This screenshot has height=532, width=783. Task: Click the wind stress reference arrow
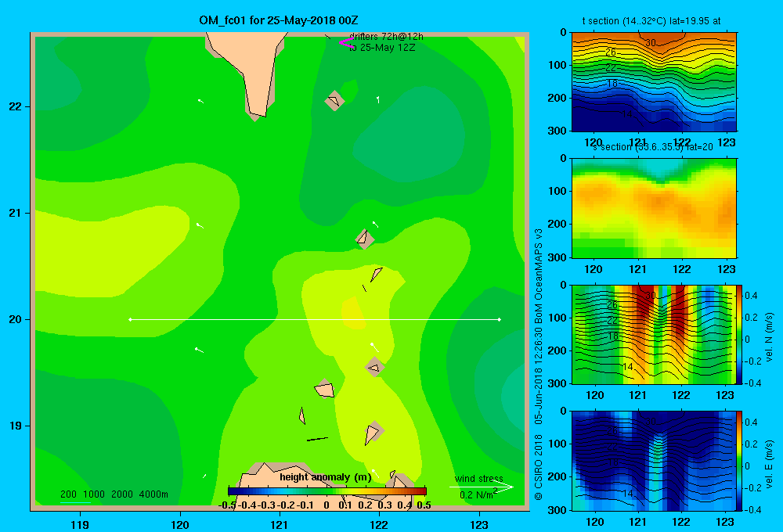(x=481, y=487)
